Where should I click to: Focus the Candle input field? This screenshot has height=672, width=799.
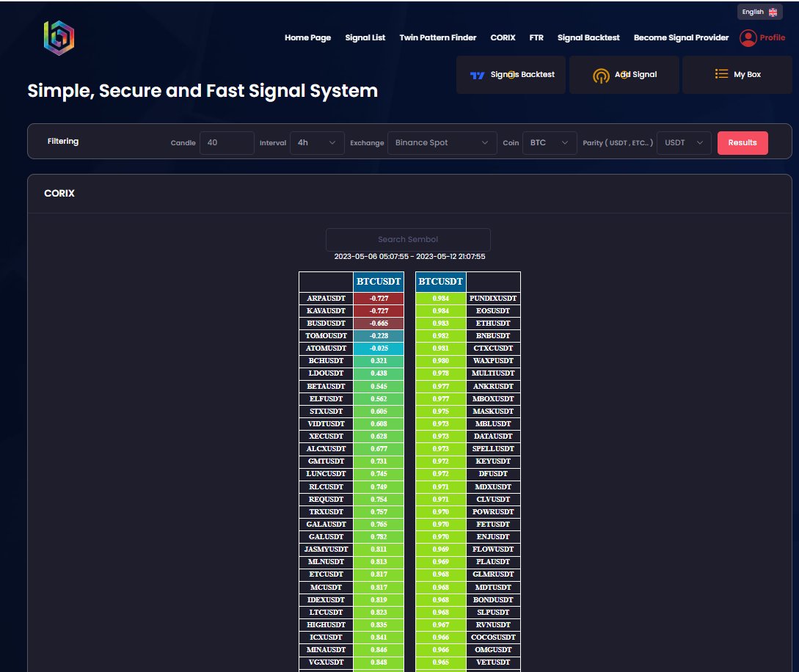point(227,142)
